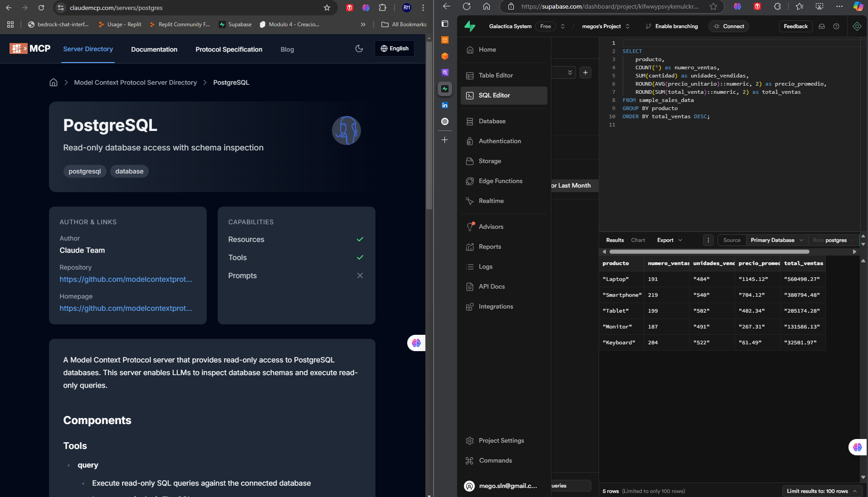Select SQL Editor in Supabase sidebar
Image resolution: width=868 pixels, height=497 pixels.
(504, 95)
